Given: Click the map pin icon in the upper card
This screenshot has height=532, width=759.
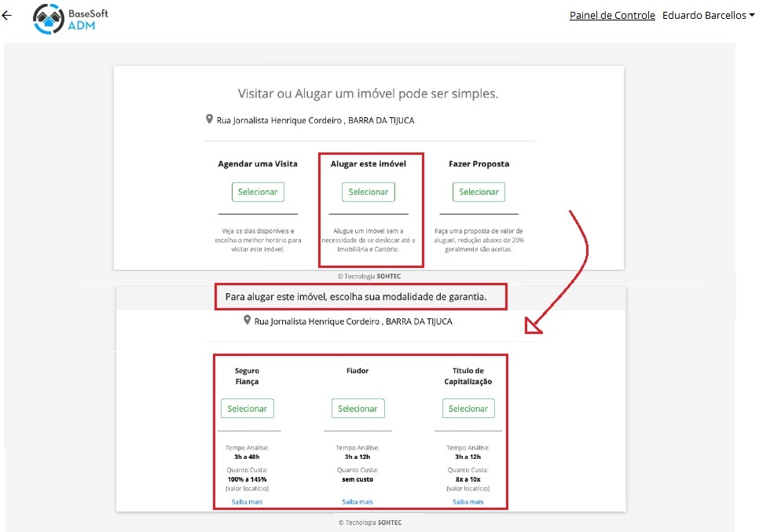Looking at the screenshot, I should (210, 119).
